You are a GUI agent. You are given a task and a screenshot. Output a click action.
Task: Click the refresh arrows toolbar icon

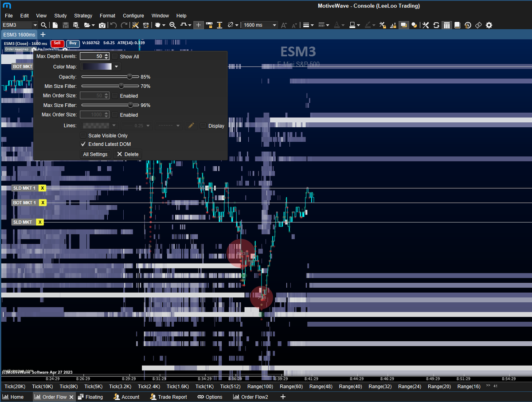[436, 25]
